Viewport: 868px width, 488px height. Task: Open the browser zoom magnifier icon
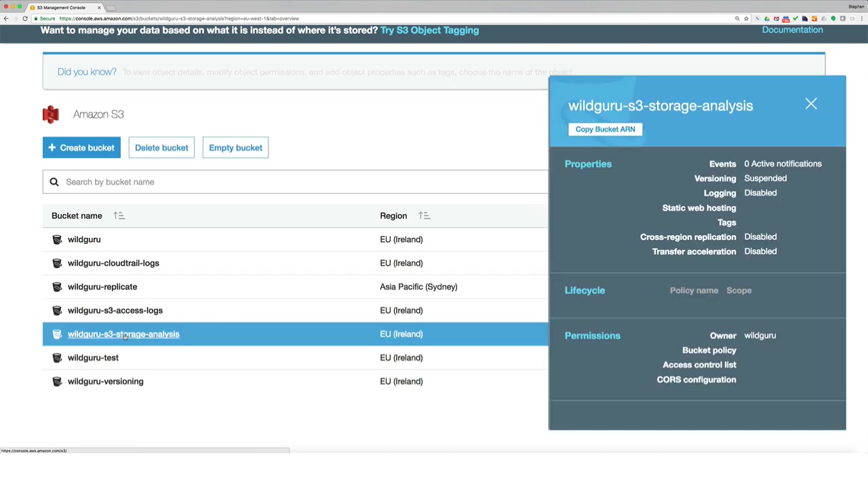coord(737,18)
